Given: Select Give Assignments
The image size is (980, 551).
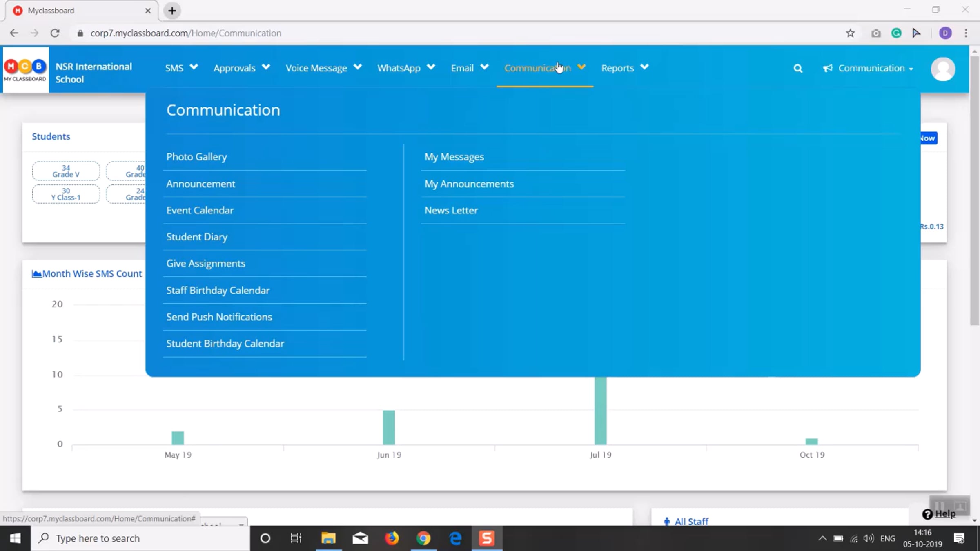Looking at the screenshot, I should [x=206, y=263].
